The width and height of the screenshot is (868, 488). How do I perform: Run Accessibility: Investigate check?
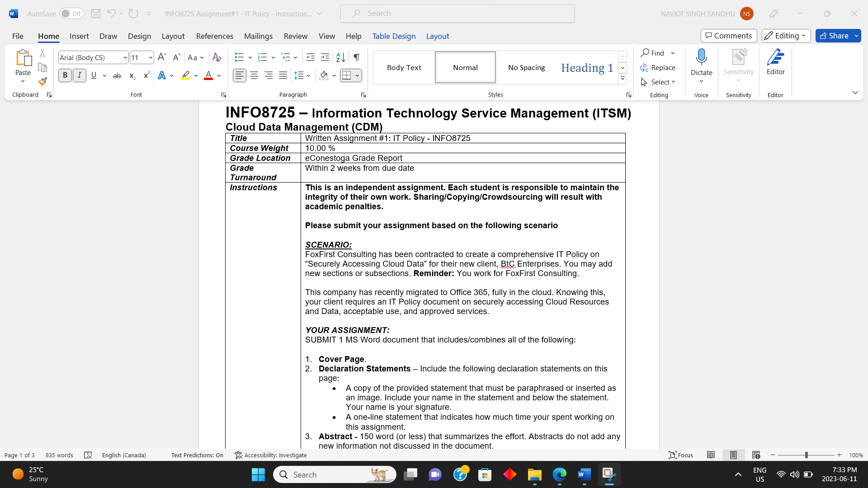tap(270, 455)
